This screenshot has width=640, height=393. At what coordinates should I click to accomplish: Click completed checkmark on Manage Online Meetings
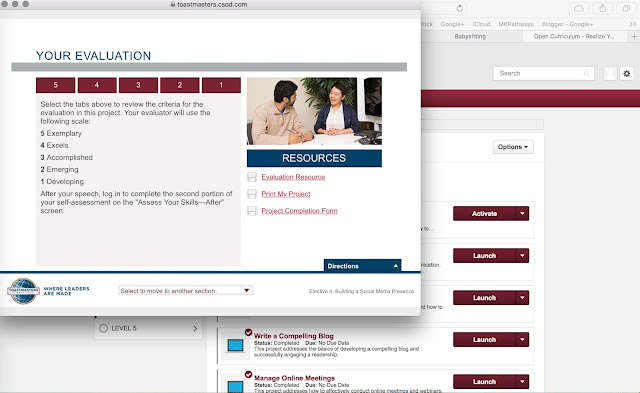click(248, 374)
